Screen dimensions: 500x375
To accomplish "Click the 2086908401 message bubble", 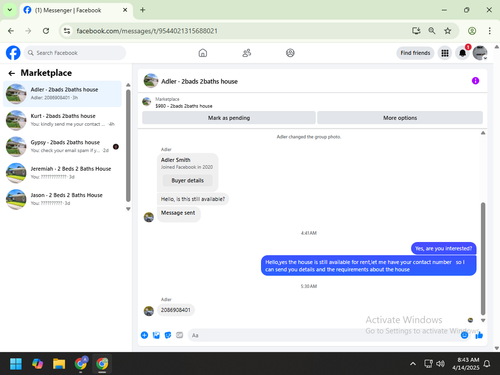I will click(176, 310).
